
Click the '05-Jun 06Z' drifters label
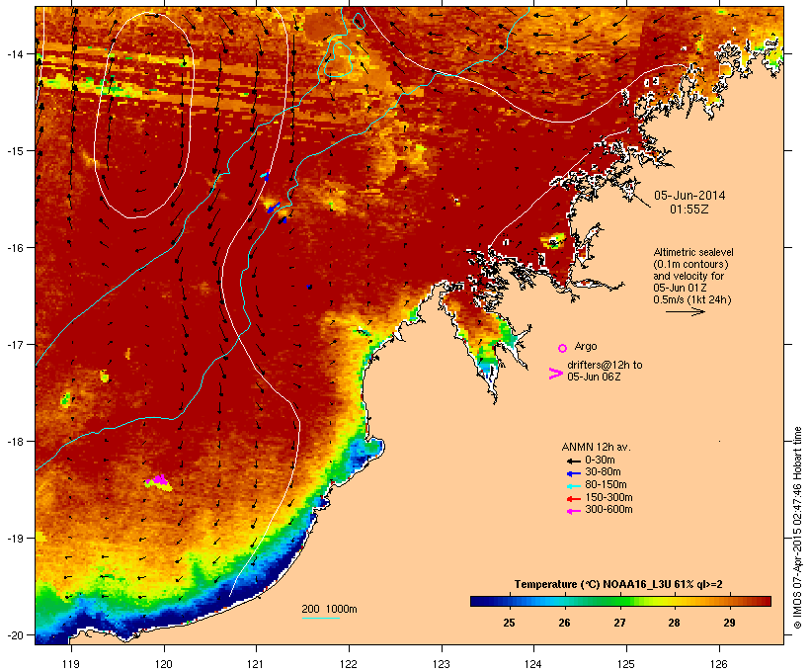[594, 377]
